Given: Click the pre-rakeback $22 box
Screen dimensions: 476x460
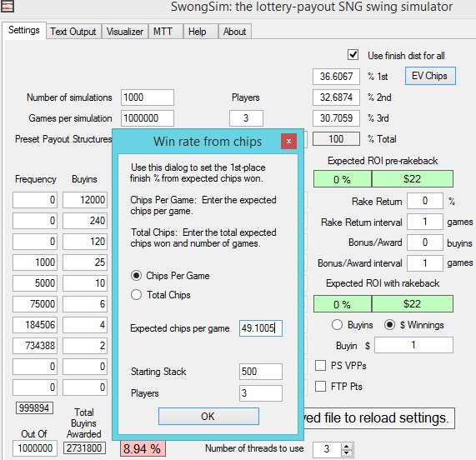Looking at the screenshot, I should click(x=413, y=179).
